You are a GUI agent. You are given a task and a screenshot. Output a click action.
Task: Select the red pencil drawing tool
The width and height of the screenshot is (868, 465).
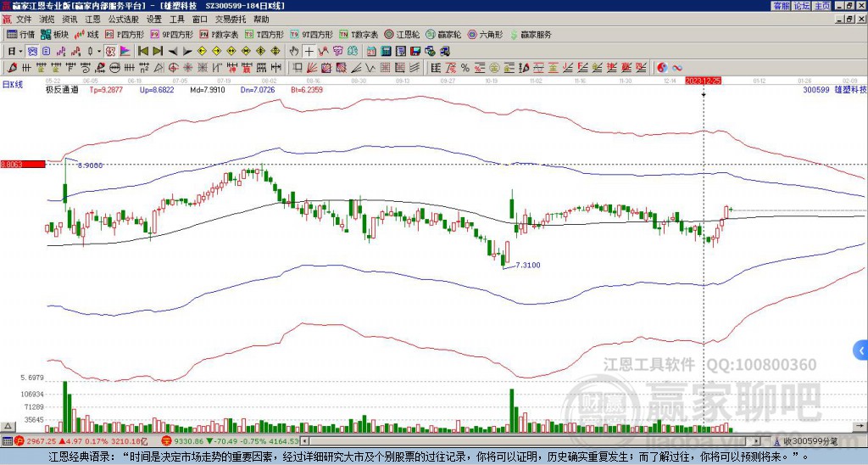(11, 68)
